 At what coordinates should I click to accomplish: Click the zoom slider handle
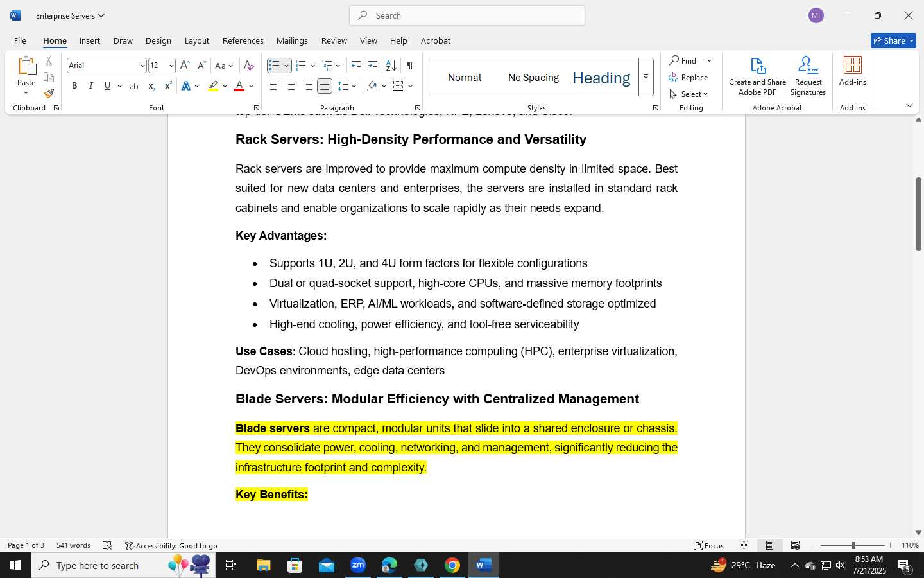tap(853, 545)
